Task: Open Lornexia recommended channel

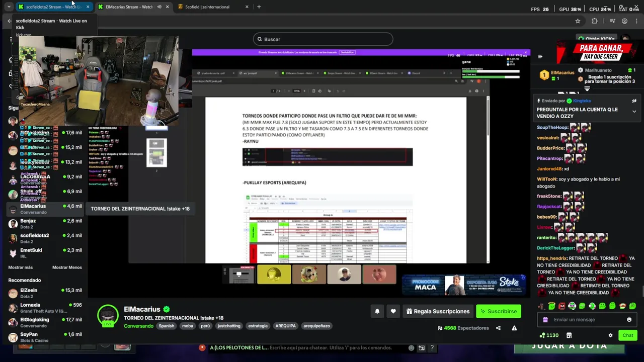Action: point(44,308)
